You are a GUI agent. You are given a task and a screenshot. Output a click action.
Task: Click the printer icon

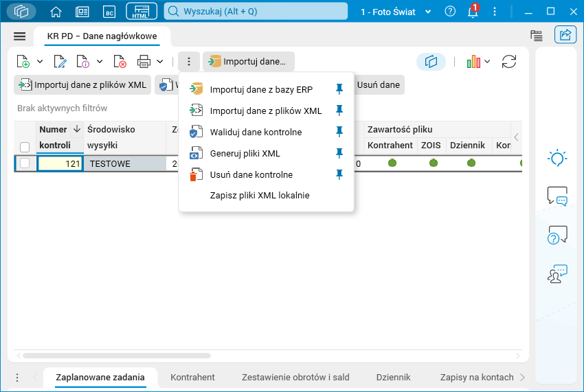(x=144, y=61)
